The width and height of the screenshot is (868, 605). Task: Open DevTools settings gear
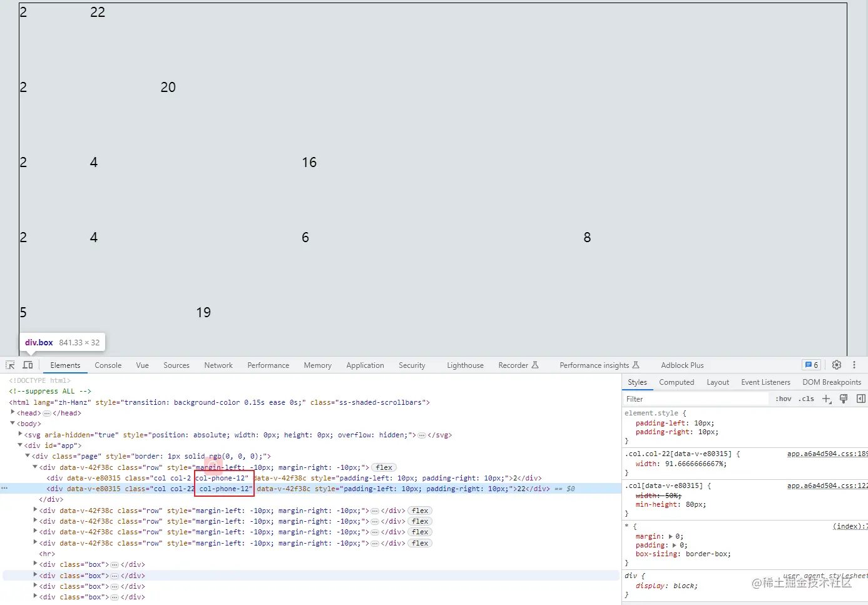pyautogui.click(x=837, y=365)
